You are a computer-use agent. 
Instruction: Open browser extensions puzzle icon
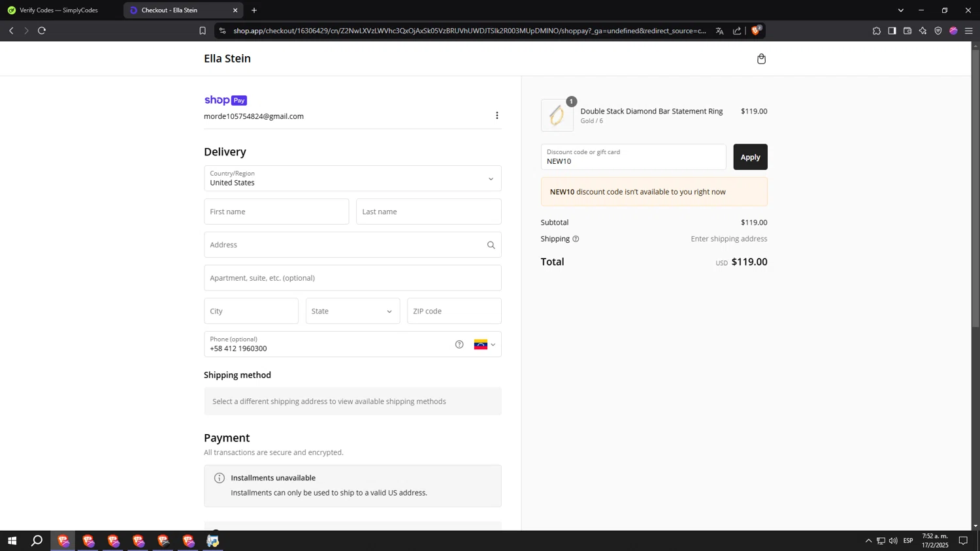[x=877, y=31]
